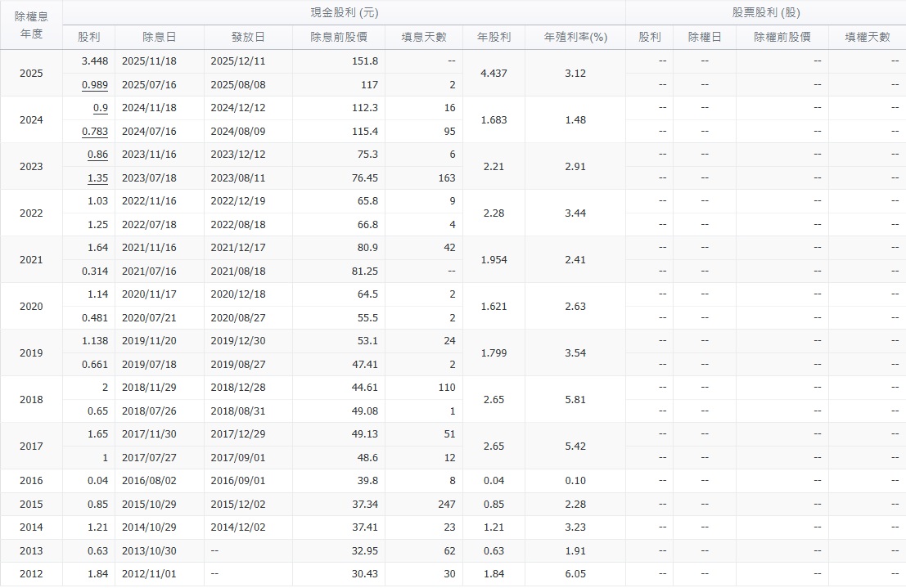Select the 2018 annual yield 5.81 cell
The height and width of the screenshot is (588, 906).
(575, 399)
